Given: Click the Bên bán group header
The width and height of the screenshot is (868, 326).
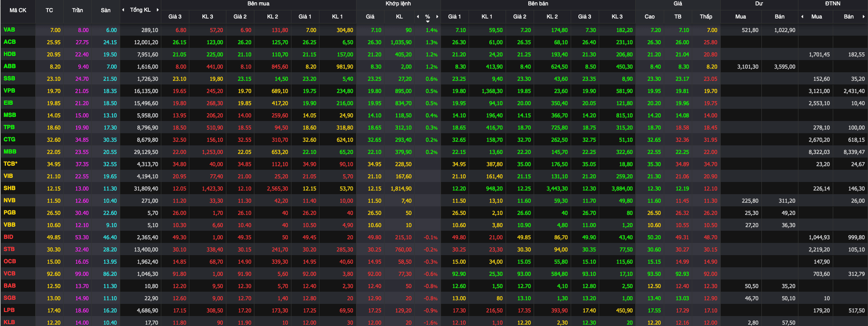Looking at the screenshot, I should tap(538, 4).
